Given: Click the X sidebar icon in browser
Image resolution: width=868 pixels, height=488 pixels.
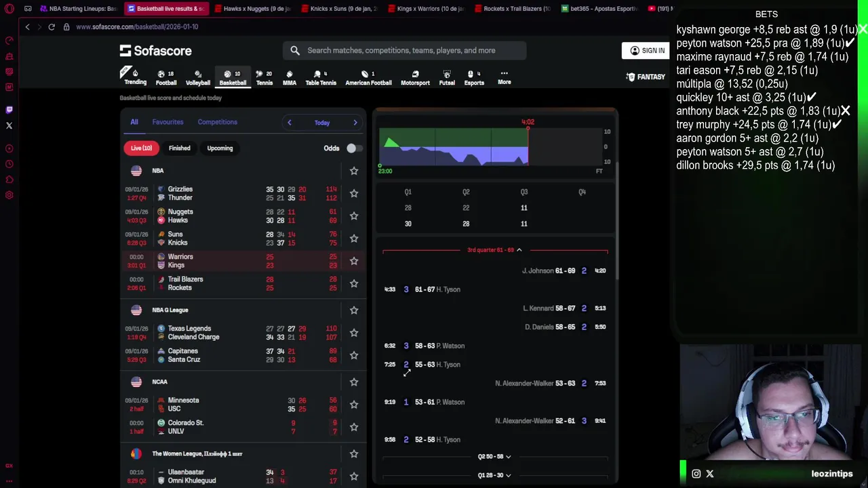Looking at the screenshot, I should [9, 125].
